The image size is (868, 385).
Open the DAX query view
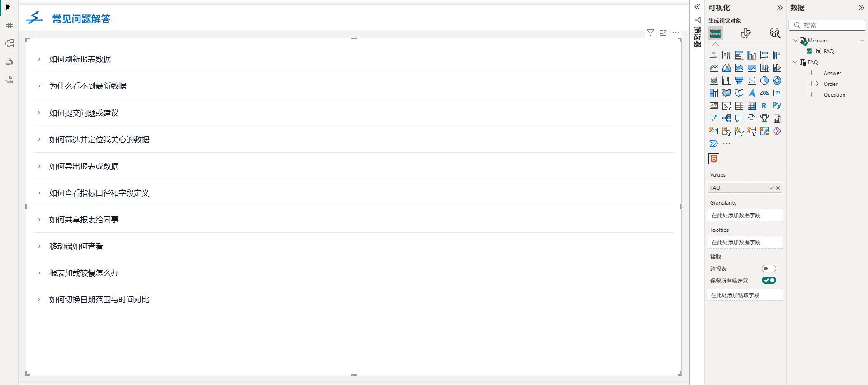point(9,61)
